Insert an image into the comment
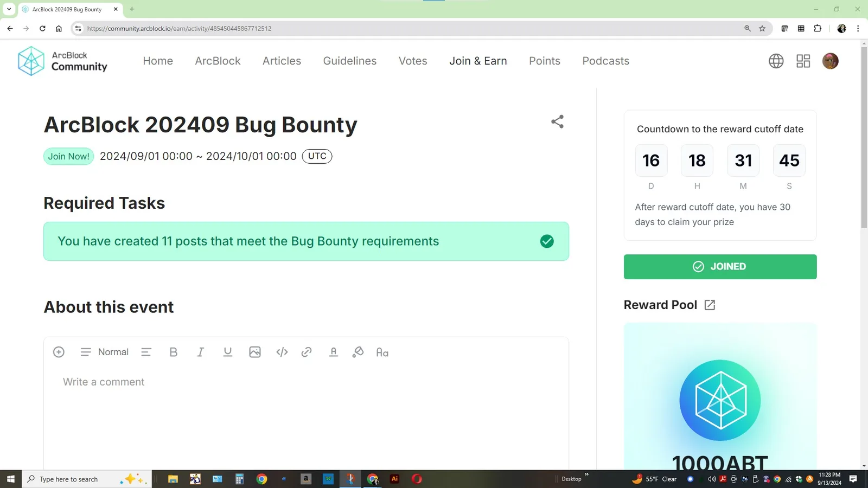 [x=255, y=352]
